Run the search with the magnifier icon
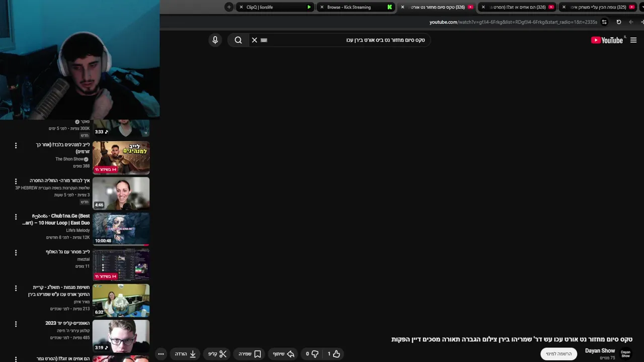 pos(238,40)
